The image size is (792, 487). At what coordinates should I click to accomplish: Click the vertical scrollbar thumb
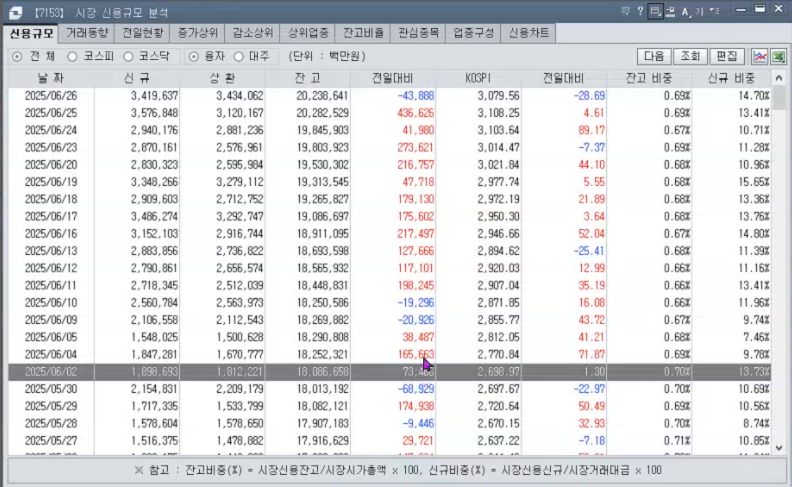tap(779, 98)
